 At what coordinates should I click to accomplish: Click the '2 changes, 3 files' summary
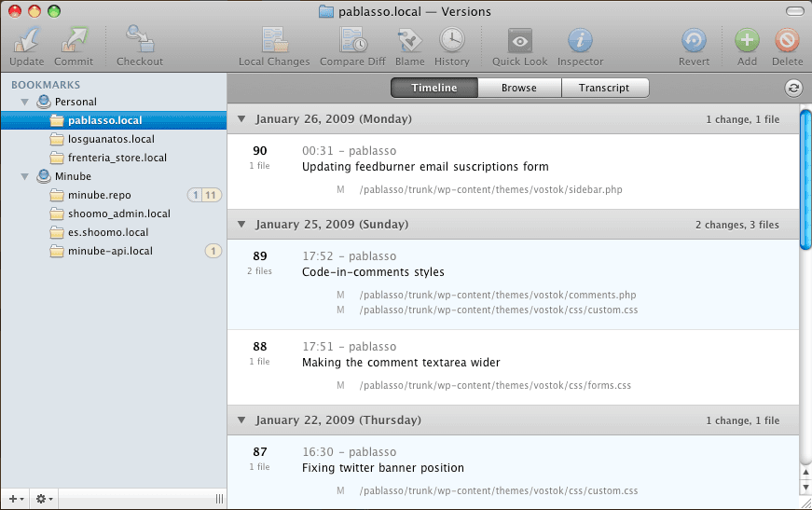point(736,225)
